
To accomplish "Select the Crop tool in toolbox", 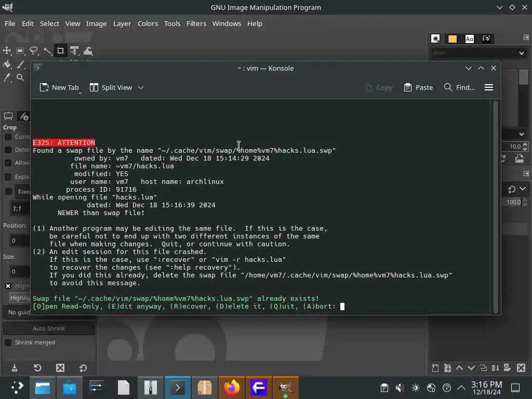I will coord(60,51).
